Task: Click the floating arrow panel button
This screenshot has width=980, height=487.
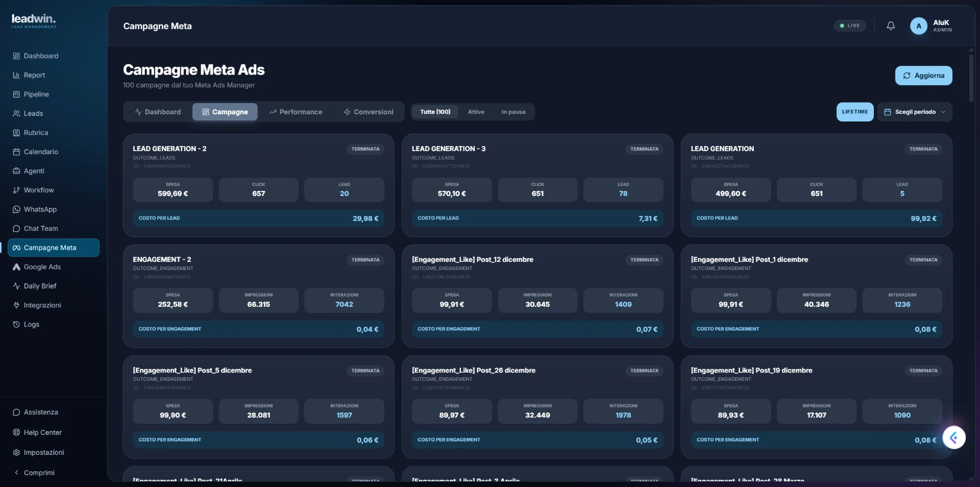Action: tap(954, 437)
